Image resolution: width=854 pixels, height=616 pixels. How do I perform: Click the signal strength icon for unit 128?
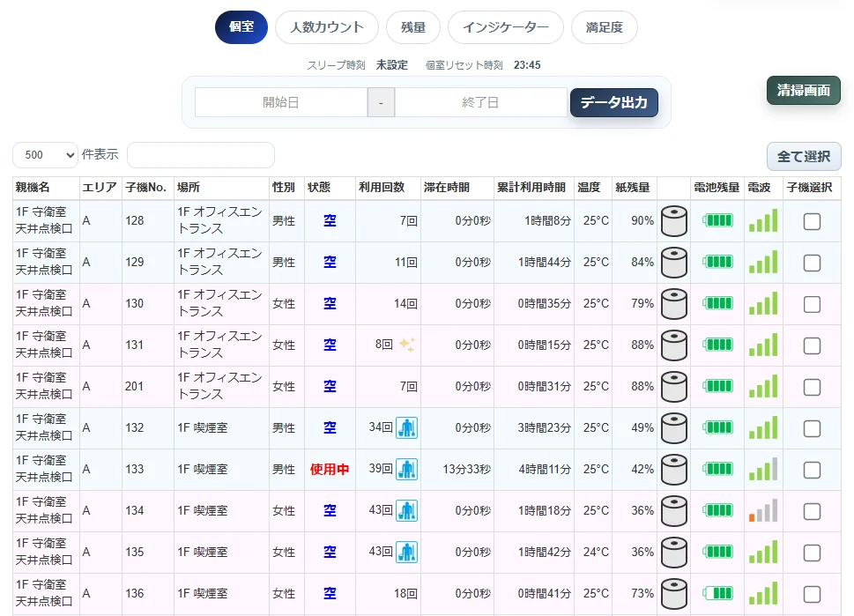pyautogui.click(x=763, y=220)
